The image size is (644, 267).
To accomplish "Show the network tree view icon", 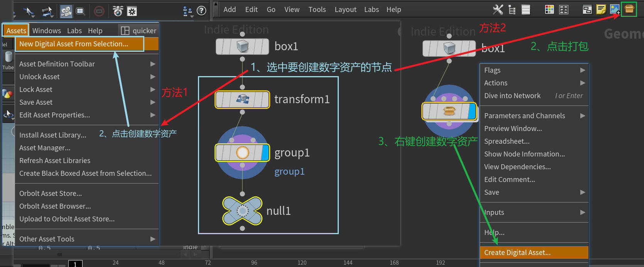I will pos(512,10).
